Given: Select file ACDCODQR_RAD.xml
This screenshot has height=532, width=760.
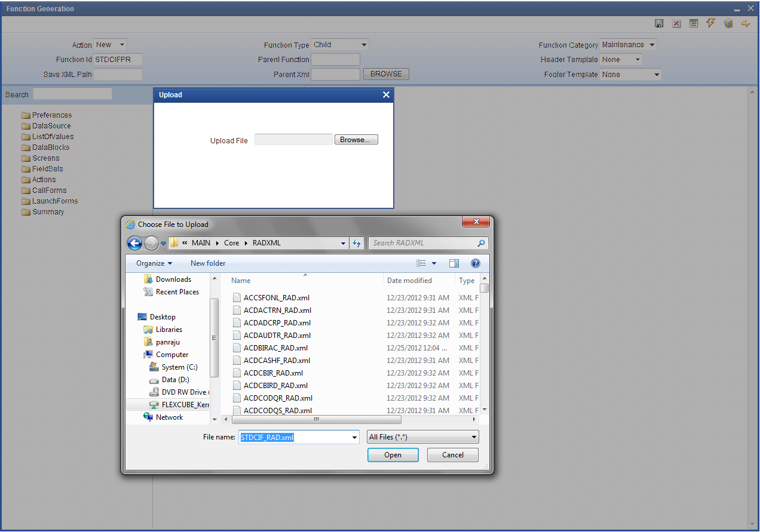Looking at the screenshot, I should coord(278,398).
